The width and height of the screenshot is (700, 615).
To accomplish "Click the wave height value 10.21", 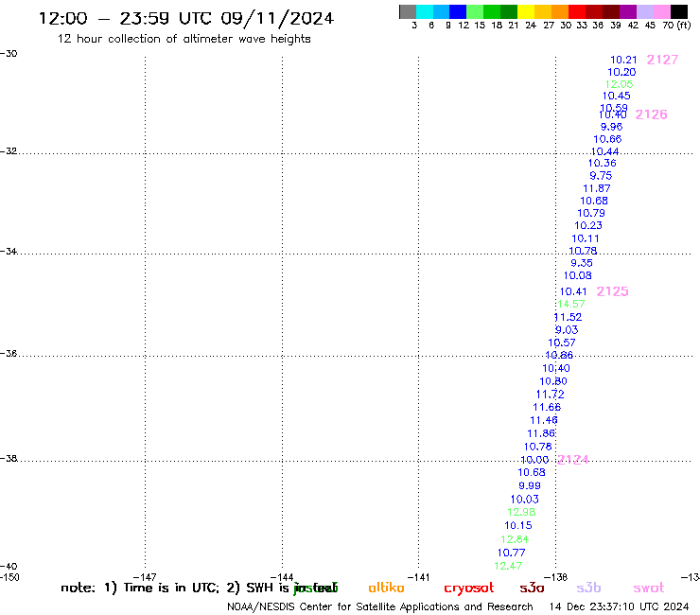I will click(623, 60).
